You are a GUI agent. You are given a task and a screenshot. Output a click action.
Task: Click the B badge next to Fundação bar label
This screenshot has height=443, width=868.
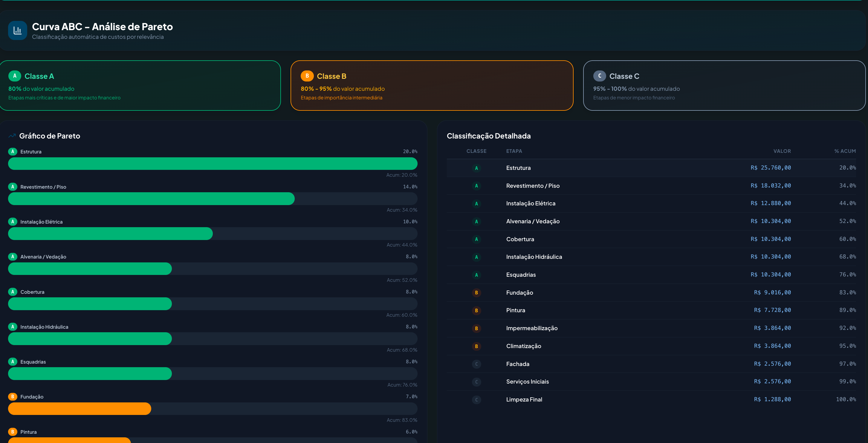coord(13,397)
